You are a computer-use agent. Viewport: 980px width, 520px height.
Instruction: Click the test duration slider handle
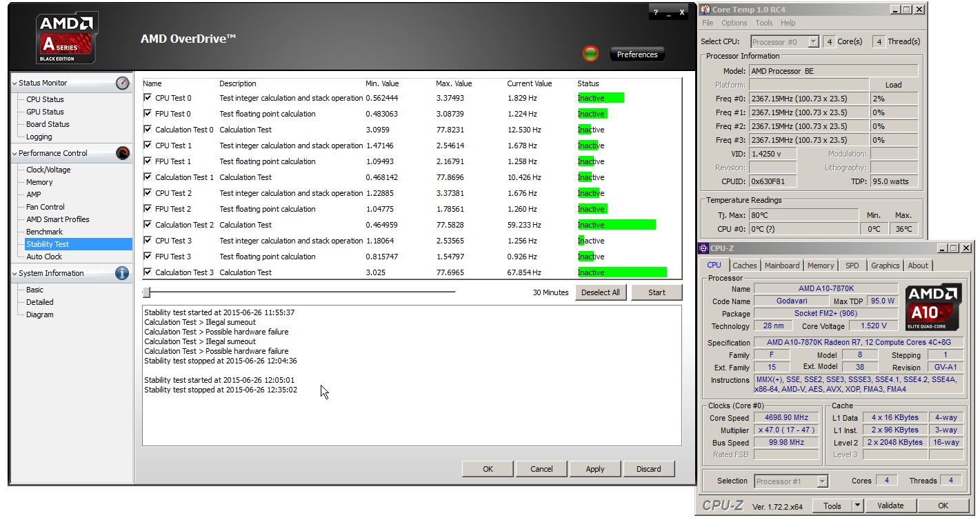pyautogui.click(x=146, y=292)
